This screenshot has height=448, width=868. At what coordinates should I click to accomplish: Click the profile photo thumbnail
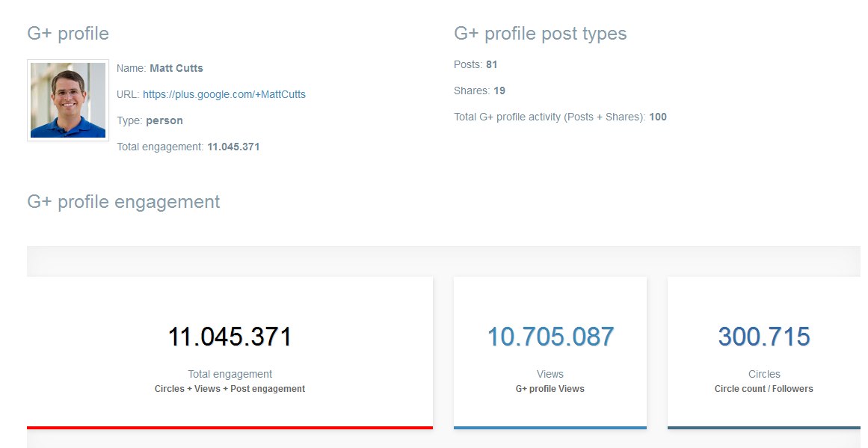68,100
